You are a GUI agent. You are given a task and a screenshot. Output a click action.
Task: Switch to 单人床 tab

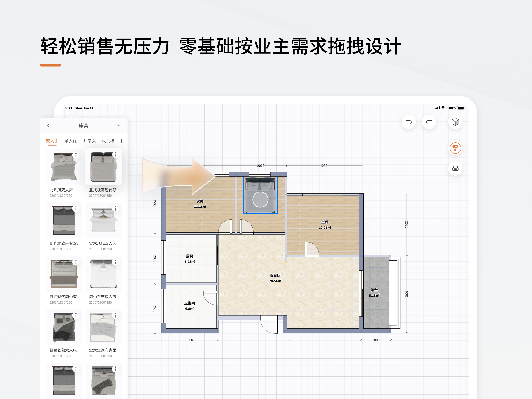coord(71,141)
